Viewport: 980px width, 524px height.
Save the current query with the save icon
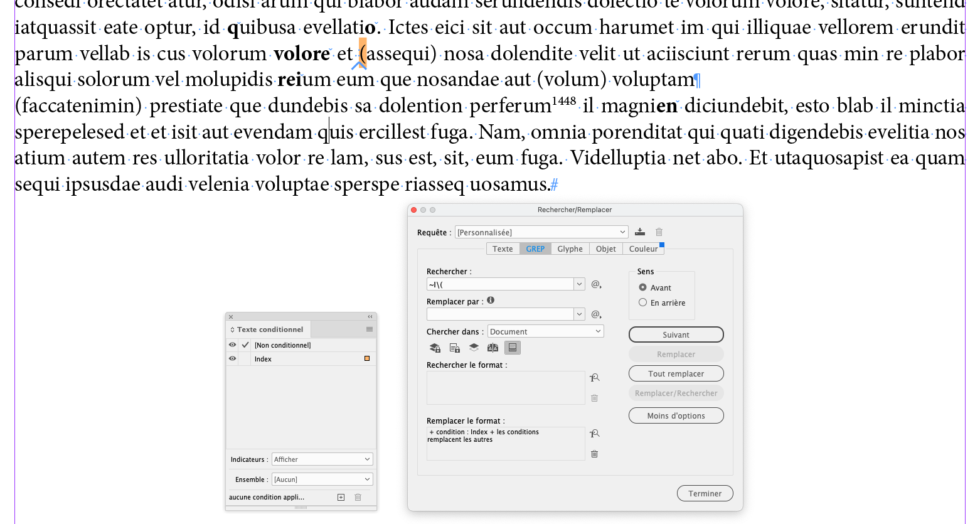[640, 232]
